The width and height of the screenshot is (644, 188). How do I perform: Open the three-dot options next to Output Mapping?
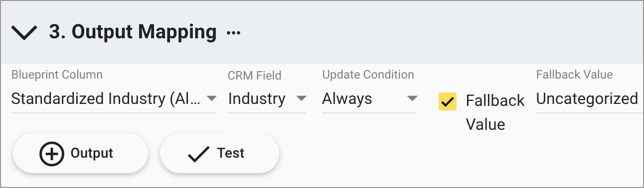[233, 33]
